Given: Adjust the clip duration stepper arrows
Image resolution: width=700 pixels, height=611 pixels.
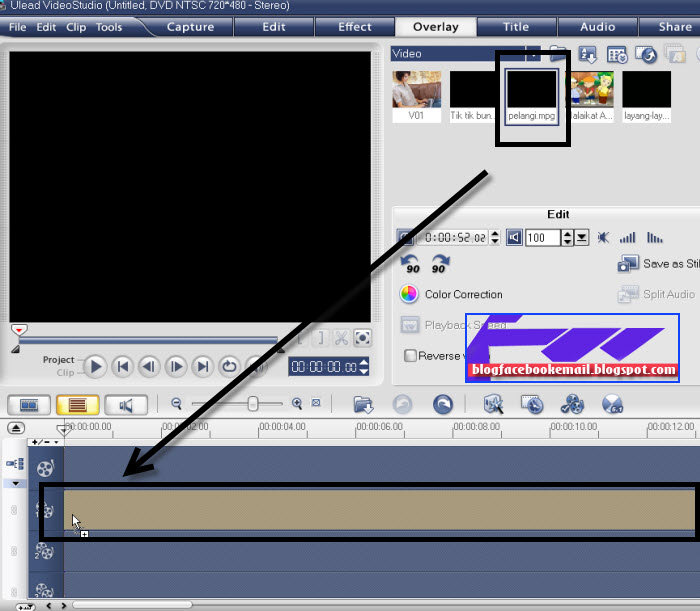Looking at the screenshot, I should tap(495, 237).
